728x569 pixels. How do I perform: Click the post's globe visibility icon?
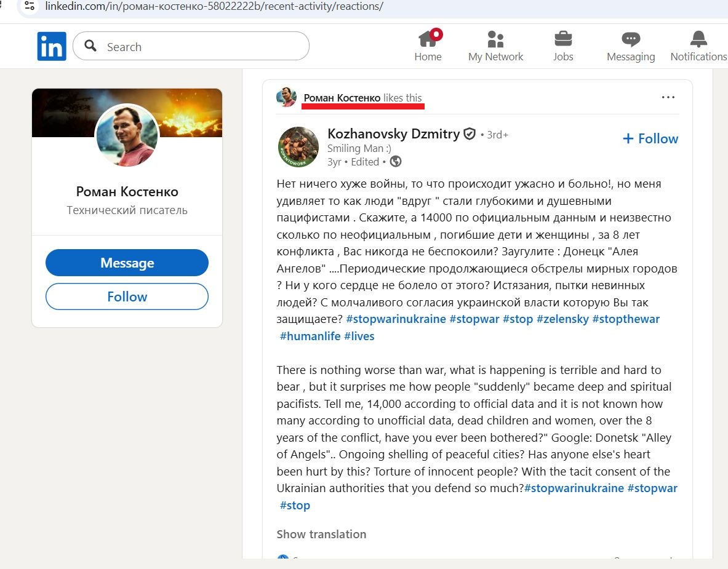(x=396, y=162)
